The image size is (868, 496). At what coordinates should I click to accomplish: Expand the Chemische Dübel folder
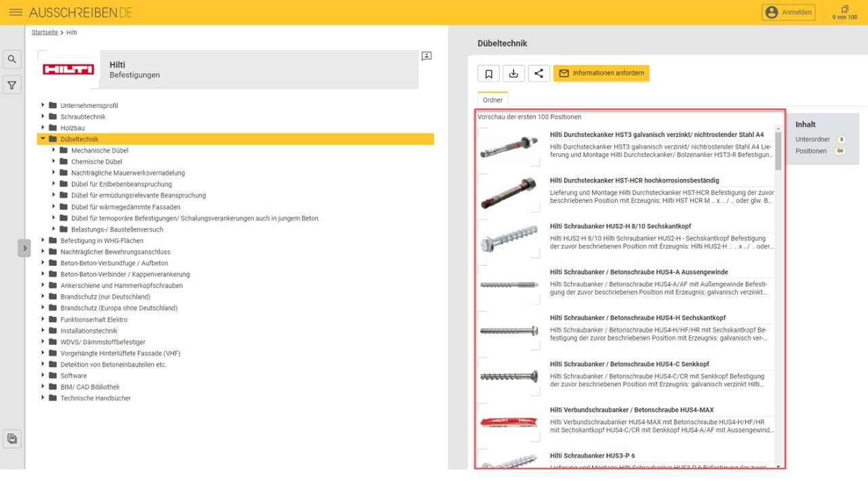[x=55, y=161]
